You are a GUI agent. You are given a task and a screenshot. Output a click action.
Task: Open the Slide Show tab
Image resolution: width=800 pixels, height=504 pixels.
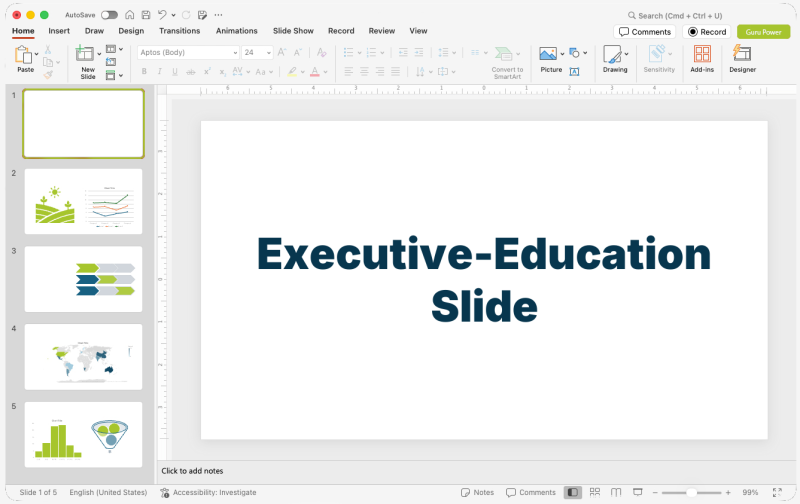[x=293, y=31]
